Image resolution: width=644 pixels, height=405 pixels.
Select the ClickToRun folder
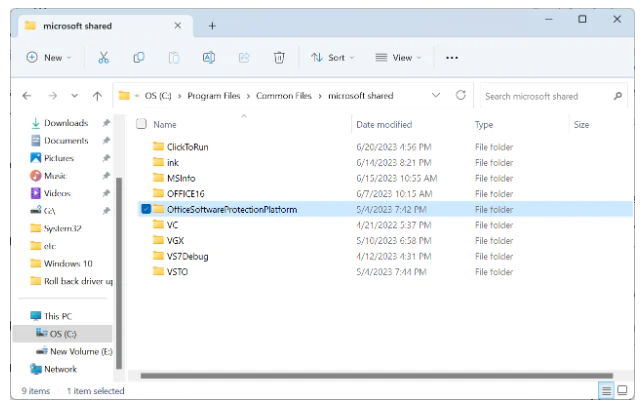[x=187, y=147]
